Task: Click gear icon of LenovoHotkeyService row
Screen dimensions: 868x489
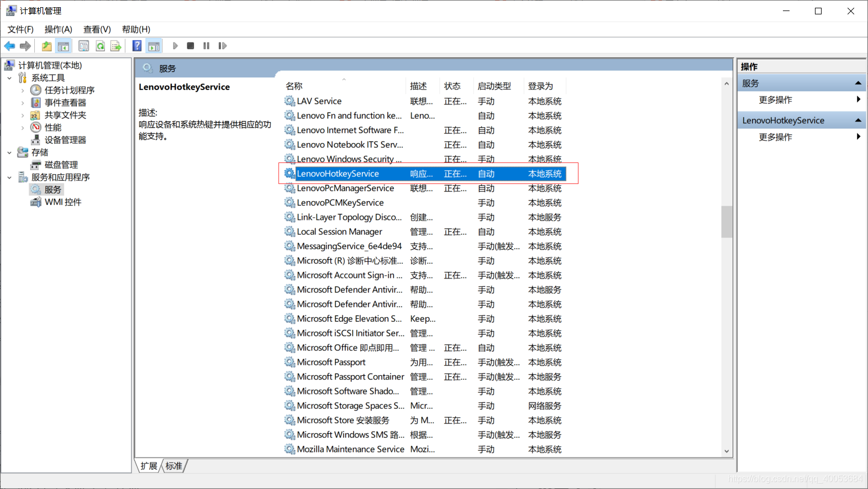Action: 290,173
